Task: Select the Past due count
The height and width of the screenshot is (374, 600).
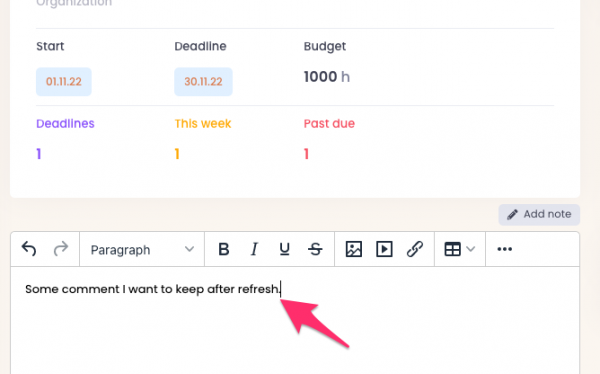Action: [x=306, y=154]
